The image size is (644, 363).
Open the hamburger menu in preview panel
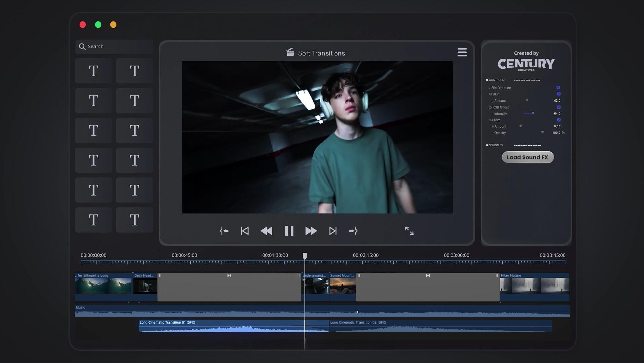(462, 52)
